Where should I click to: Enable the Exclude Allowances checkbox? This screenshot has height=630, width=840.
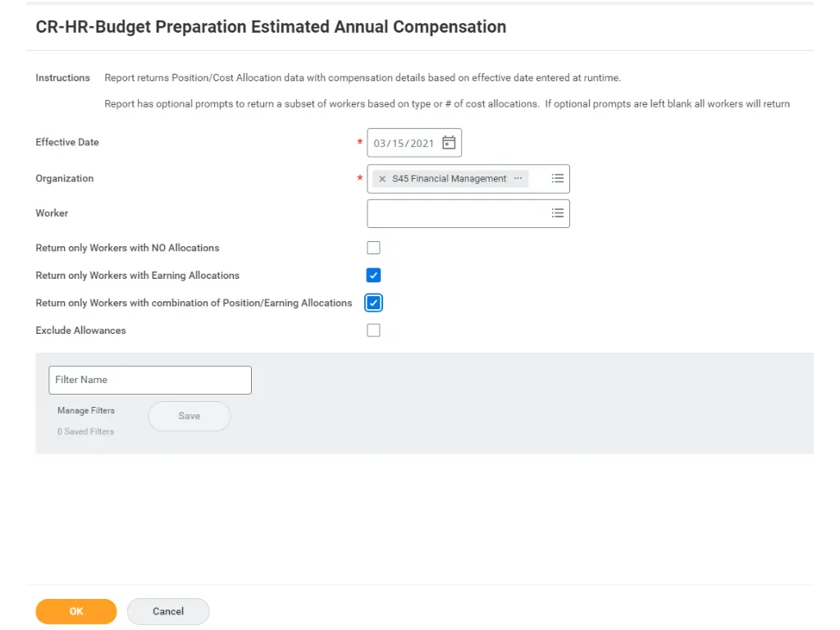[374, 331]
